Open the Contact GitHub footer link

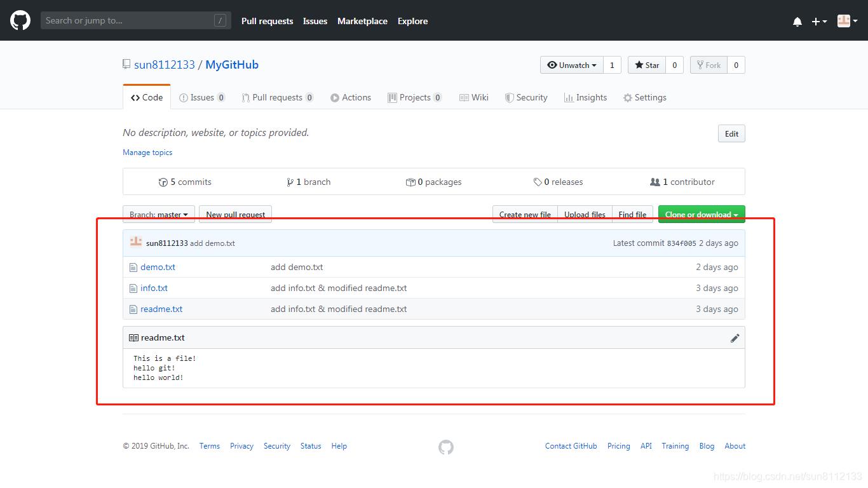coord(571,446)
